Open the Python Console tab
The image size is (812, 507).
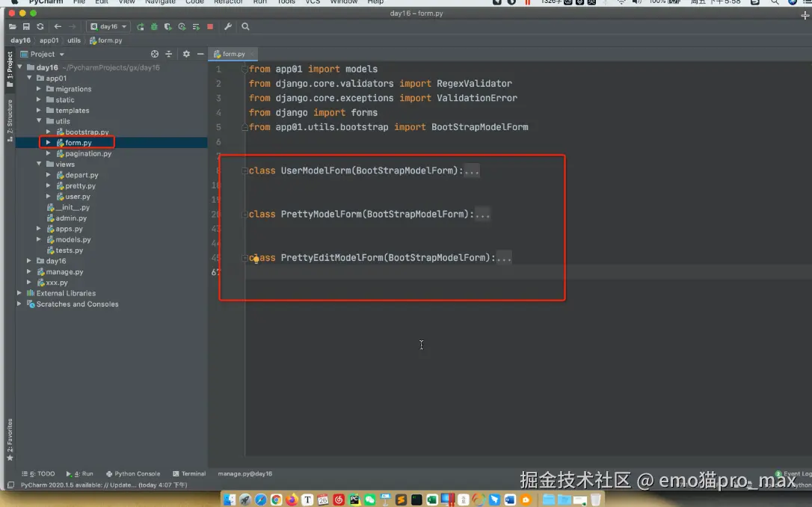click(x=133, y=473)
